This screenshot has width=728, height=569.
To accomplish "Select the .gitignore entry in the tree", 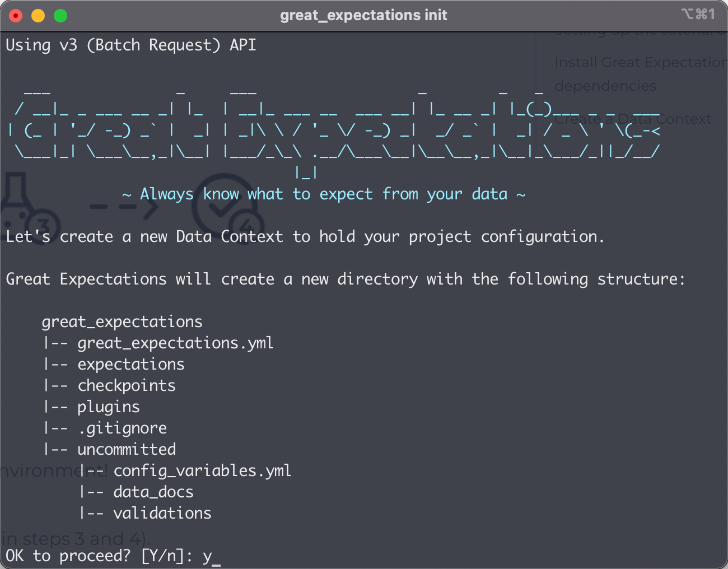I will point(123,428).
